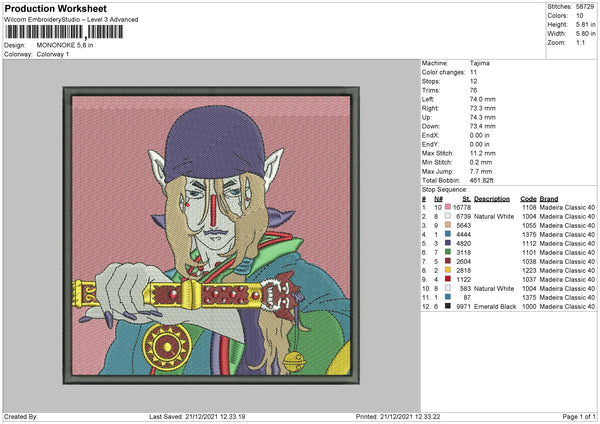Click 'Last Saved: 21/12/2021 12.33.19' text
Viewport: 600px width, 424px height.
click(197, 416)
